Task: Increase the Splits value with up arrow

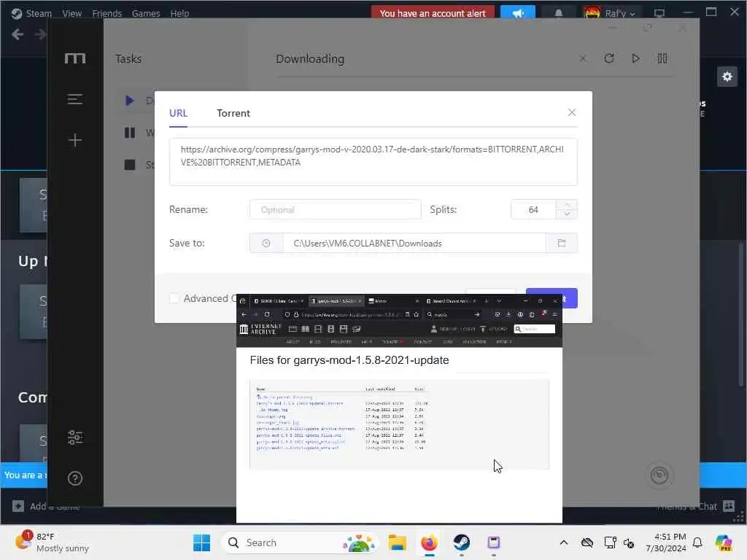Action: pos(567,205)
